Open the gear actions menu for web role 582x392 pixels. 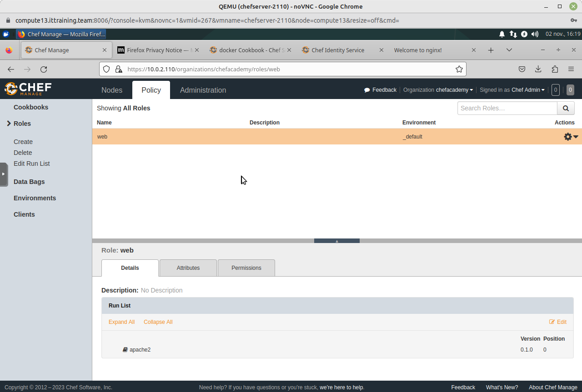571,137
